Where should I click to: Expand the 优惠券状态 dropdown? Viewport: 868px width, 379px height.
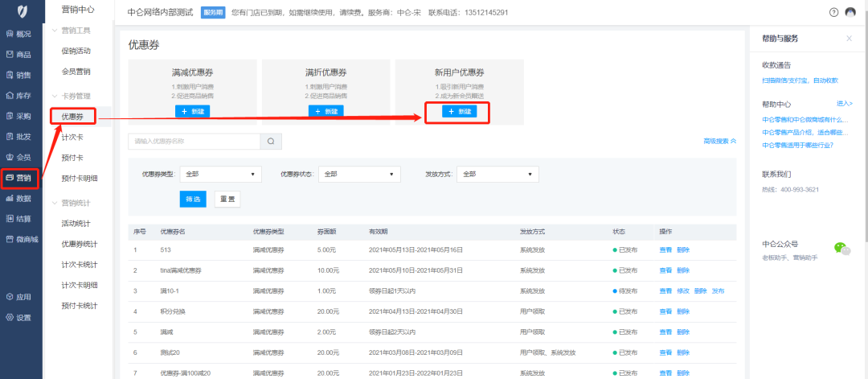[359, 174]
